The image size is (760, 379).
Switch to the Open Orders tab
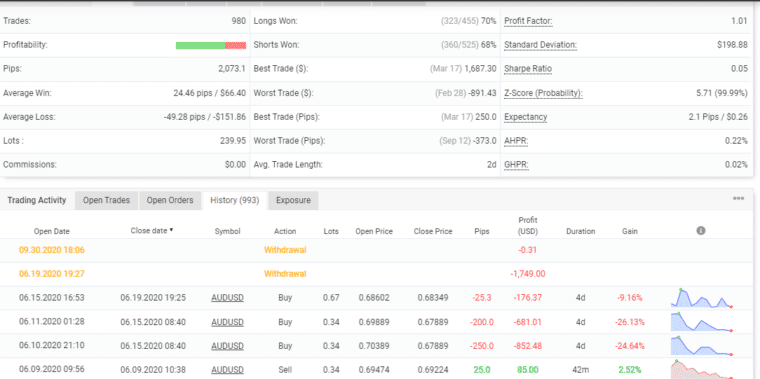tap(170, 200)
